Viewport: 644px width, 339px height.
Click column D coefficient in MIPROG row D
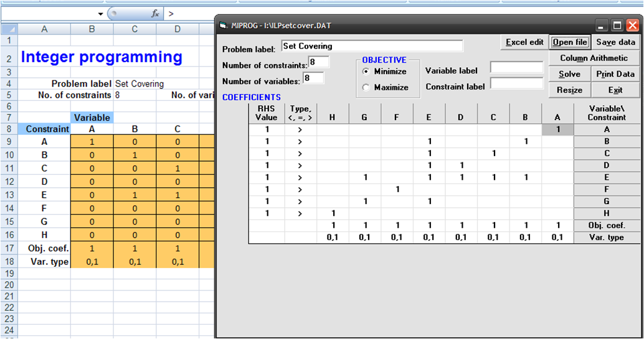[x=461, y=165]
